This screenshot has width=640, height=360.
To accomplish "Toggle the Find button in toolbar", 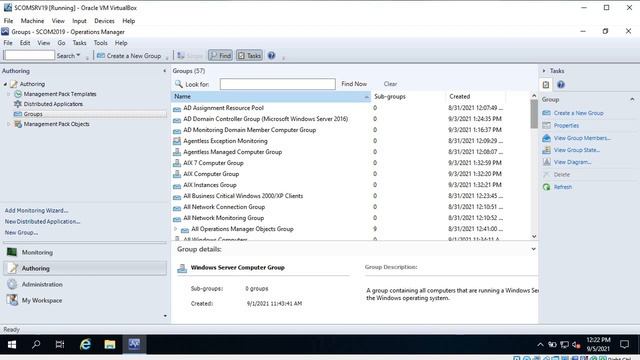I will pyautogui.click(x=220, y=56).
